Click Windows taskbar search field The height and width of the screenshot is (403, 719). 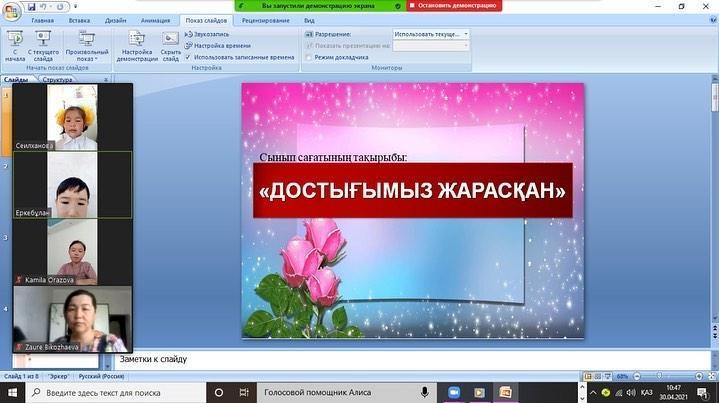[x=115, y=393]
